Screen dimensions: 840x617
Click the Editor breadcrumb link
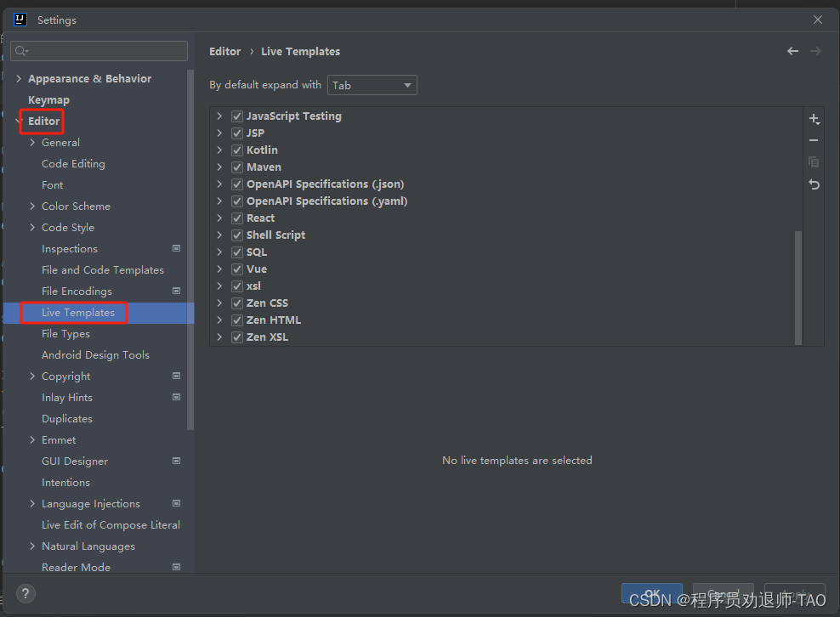click(x=225, y=51)
